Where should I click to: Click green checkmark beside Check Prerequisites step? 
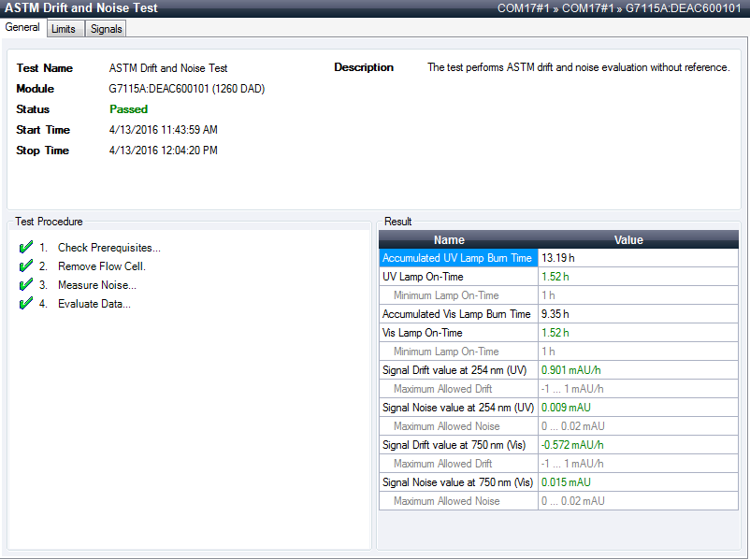coord(25,248)
